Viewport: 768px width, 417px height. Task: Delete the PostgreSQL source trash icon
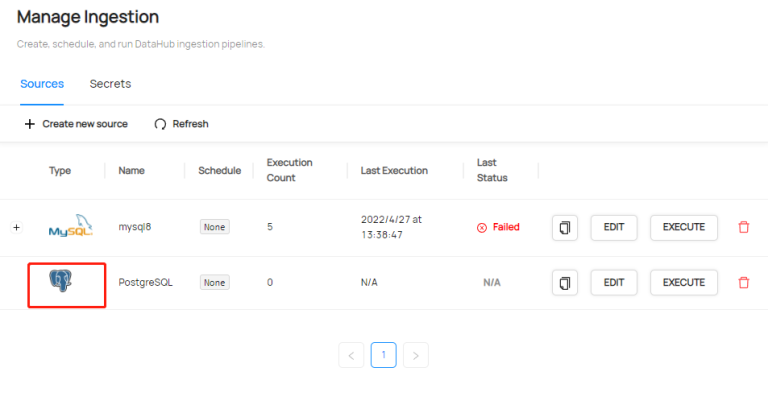(743, 283)
